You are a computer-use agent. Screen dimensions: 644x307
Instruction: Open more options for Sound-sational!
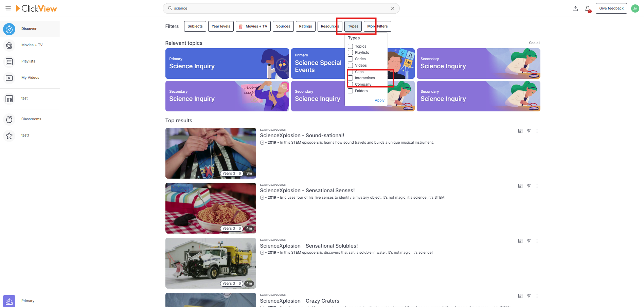[537, 131]
